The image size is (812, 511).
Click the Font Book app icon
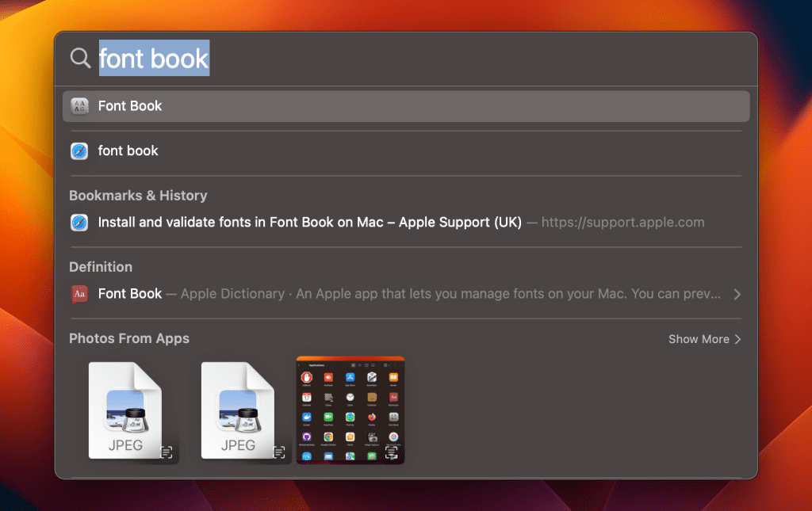tap(79, 106)
